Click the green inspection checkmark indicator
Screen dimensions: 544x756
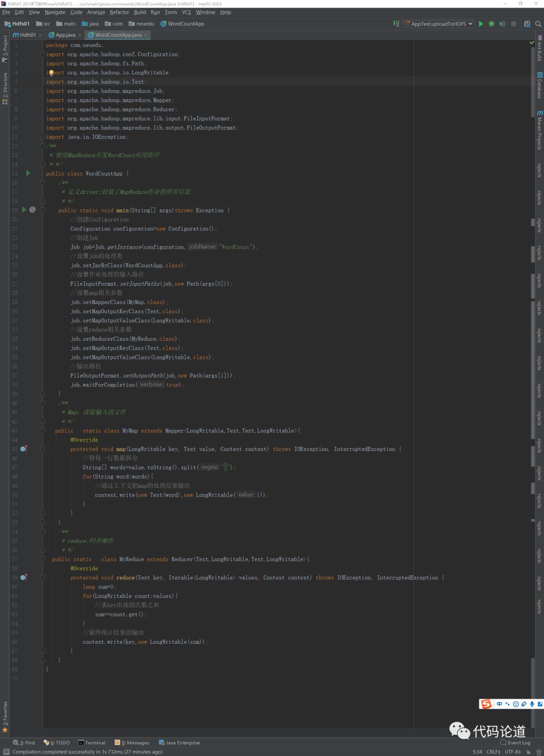coord(531,43)
